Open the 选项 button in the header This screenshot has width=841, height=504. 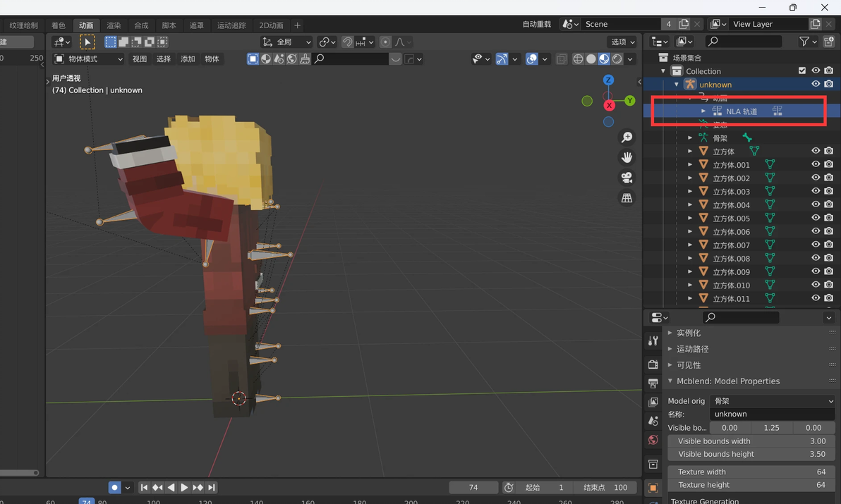coord(622,42)
